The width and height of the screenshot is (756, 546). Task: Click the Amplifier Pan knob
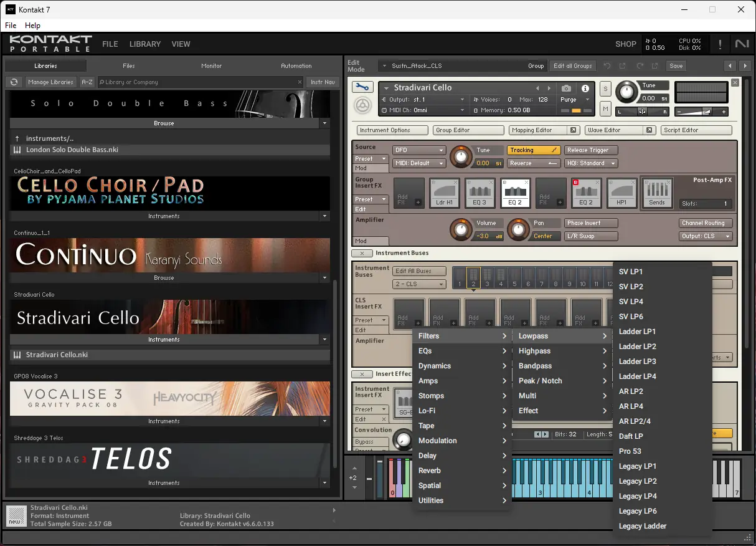[518, 230]
